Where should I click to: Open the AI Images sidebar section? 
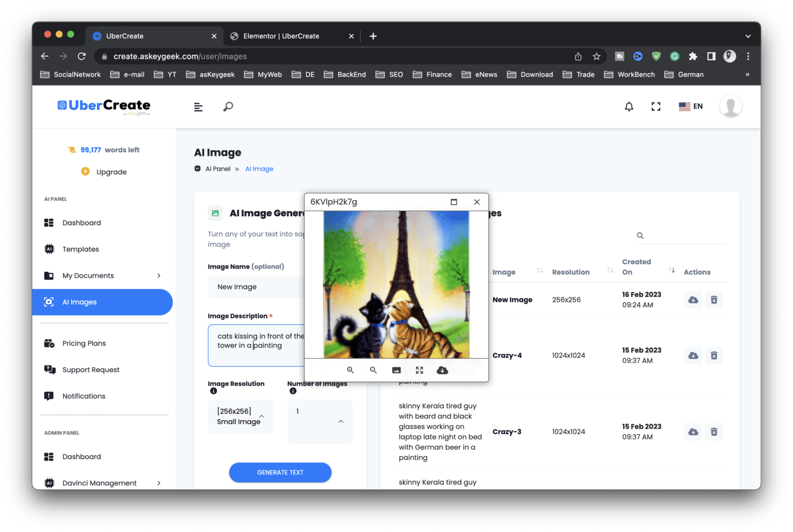(79, 302)
